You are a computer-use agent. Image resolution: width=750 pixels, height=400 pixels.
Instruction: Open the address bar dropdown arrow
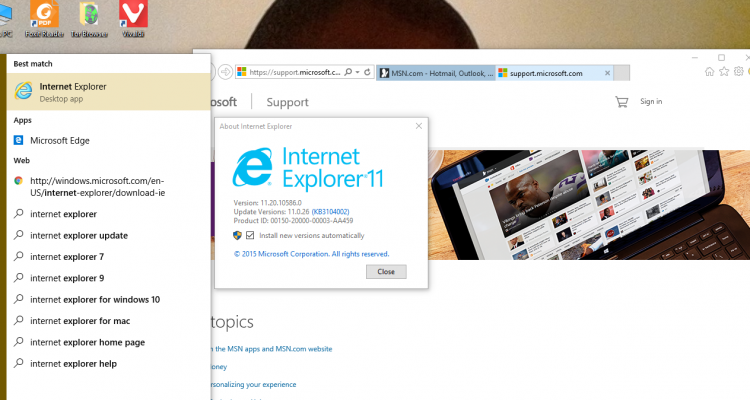(357, 72)
